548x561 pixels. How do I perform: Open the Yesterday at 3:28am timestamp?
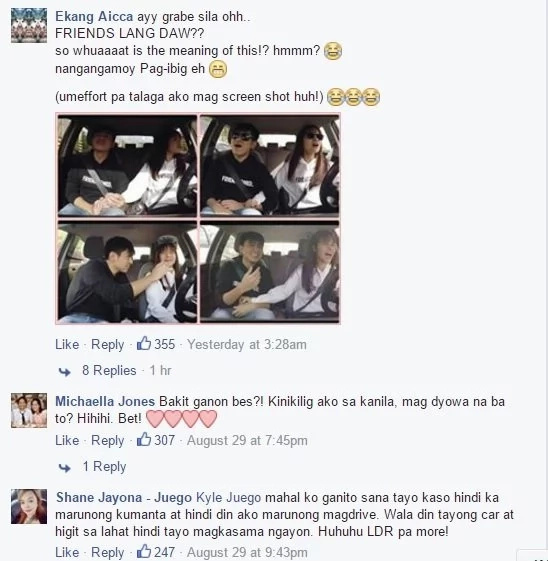coord(247,345)
